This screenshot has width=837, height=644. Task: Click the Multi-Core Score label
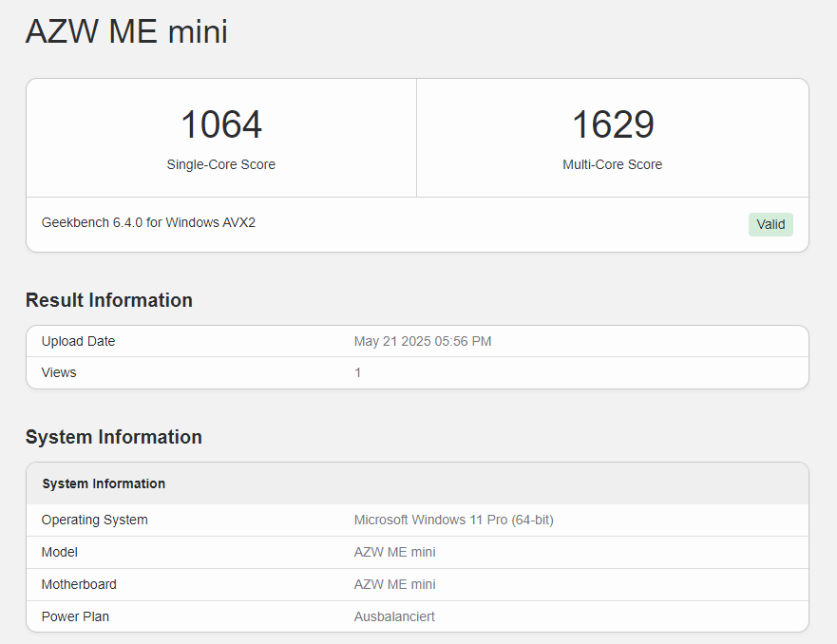(612, 164)
